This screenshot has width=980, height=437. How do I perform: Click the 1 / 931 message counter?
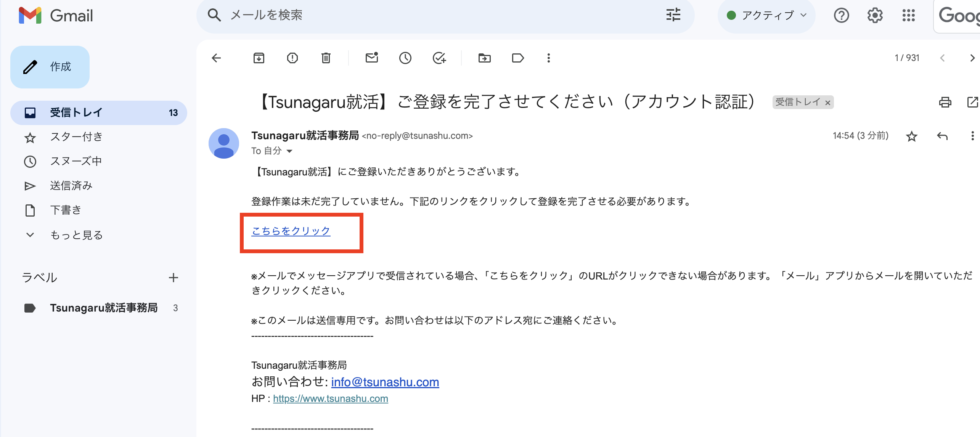[x=907, y=58]
